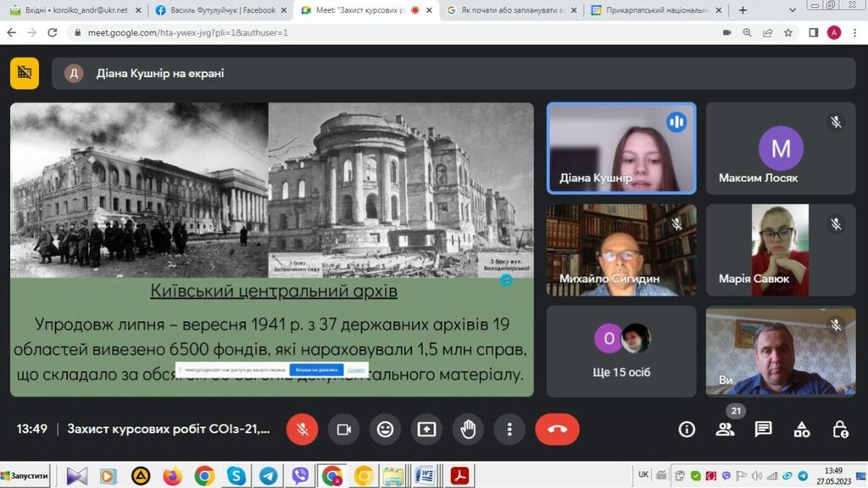Viewport: 868px width, 488px height.
Task: Open the chat messages panel
Action: [763, 430]
